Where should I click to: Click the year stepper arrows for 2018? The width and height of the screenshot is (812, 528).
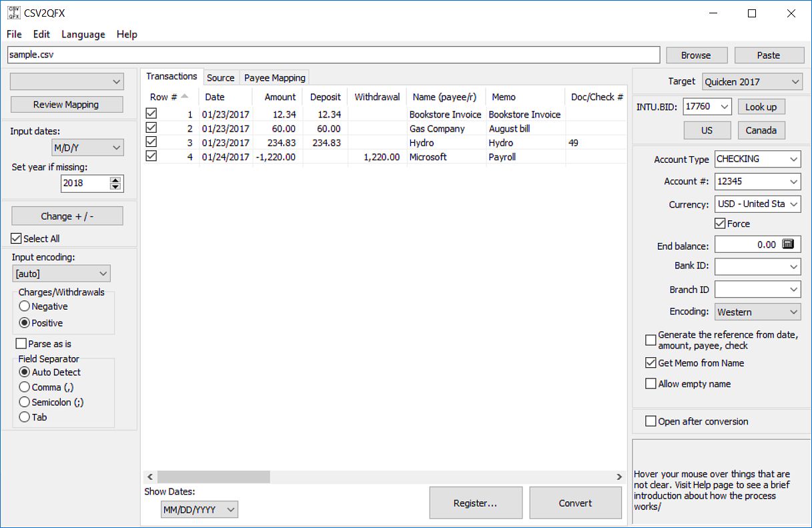[115, 183]
